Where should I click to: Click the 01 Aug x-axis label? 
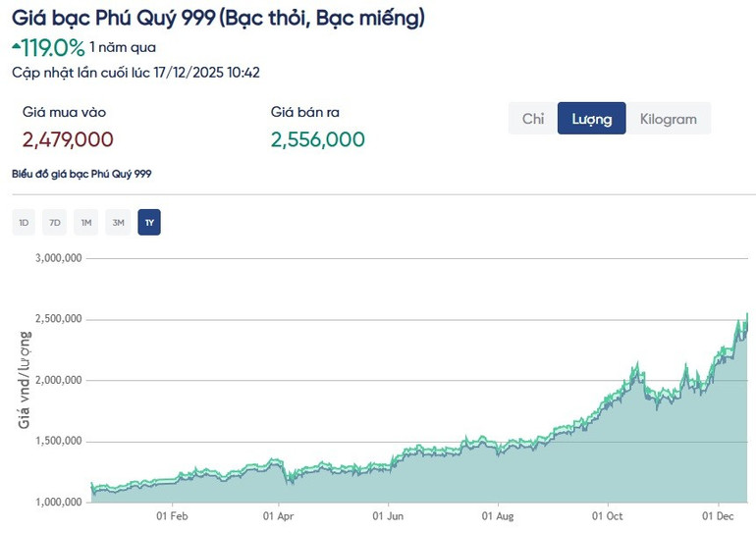(498, 514)
